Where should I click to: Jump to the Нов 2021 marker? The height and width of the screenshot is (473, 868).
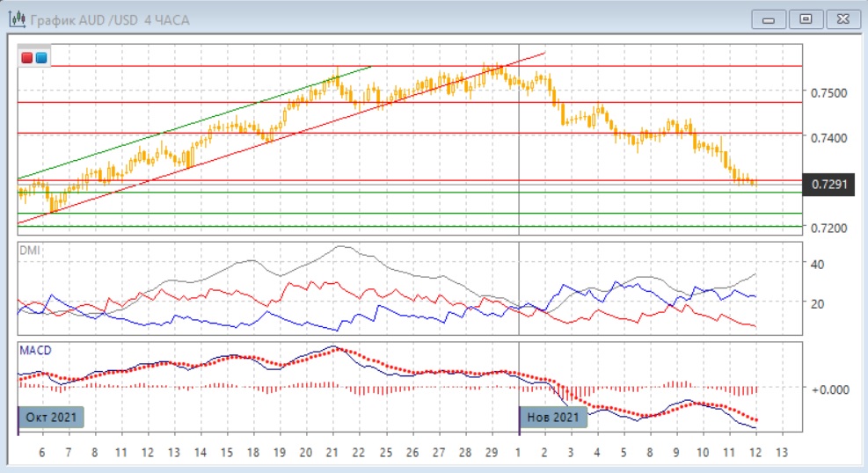pos(553,417)
